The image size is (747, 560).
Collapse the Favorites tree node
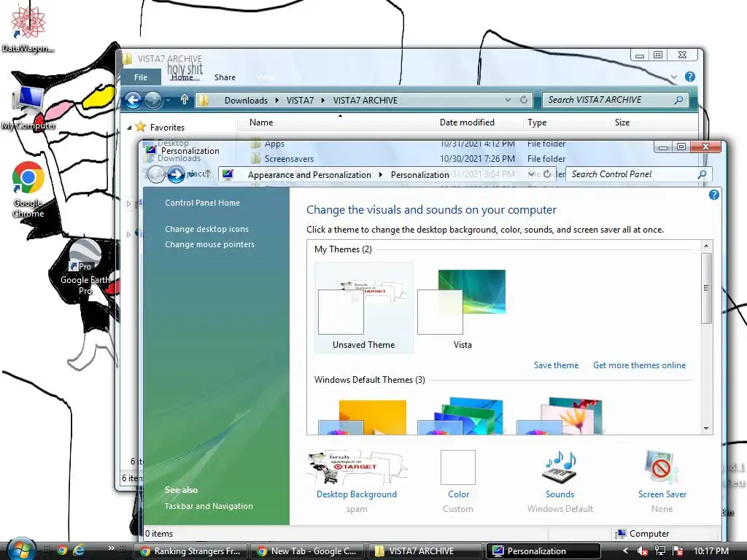(x=129, y=128)
